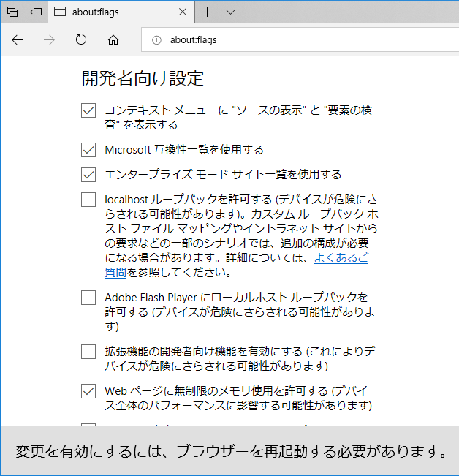459x476 pixels.
Task: Toggle Microsoft 互換性一覧を使用する checkbox
Action: tap(88, 150)
